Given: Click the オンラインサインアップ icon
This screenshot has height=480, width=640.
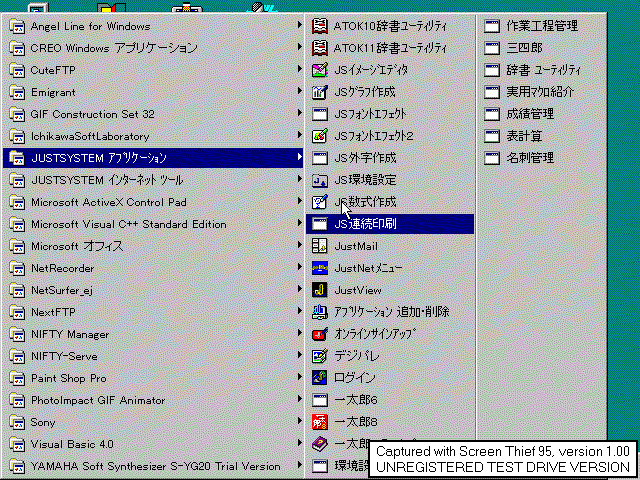Looking at the screenshot, I should [x=320, y=334].
